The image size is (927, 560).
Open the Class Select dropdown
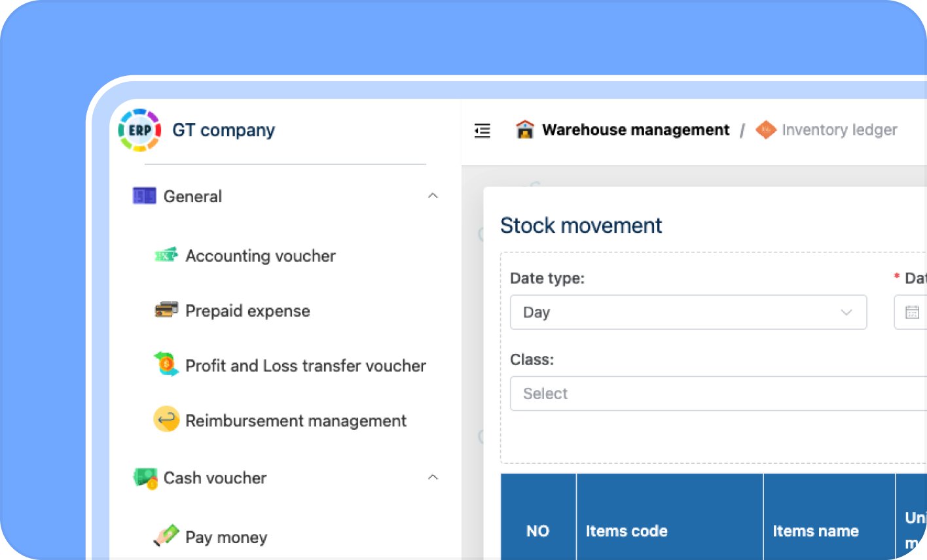tap(718, 393)
